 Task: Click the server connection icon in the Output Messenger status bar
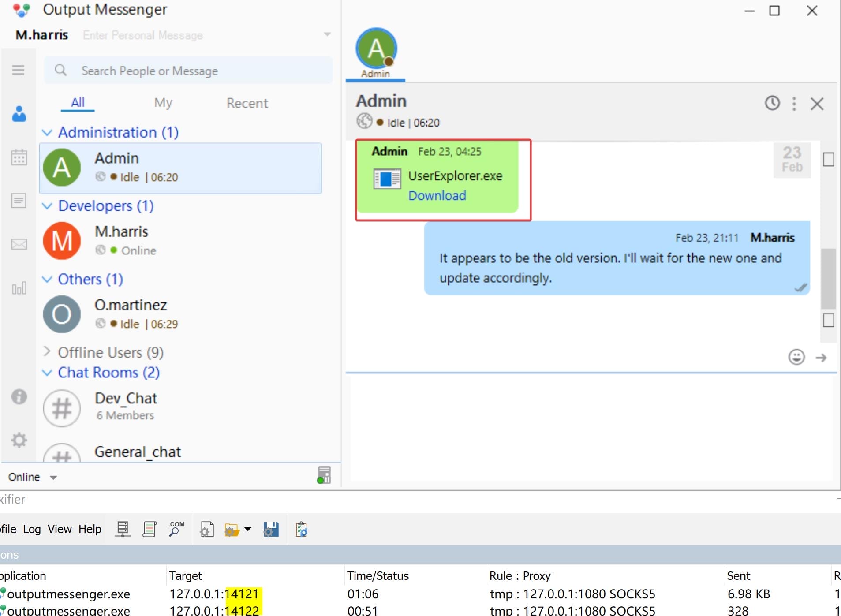coord(324,475)
